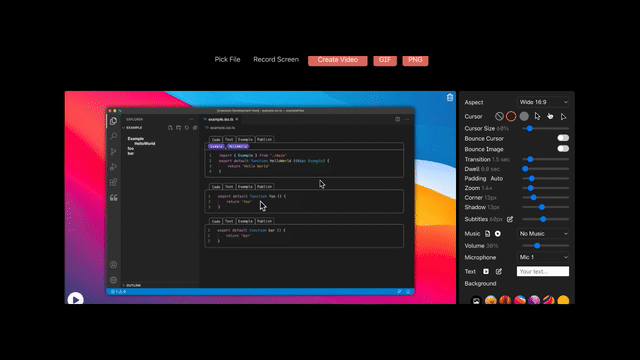Open the Explorer icon in the VS Code activity bar
This screenshot has height=360, width=640.
[x=113, y=121]
